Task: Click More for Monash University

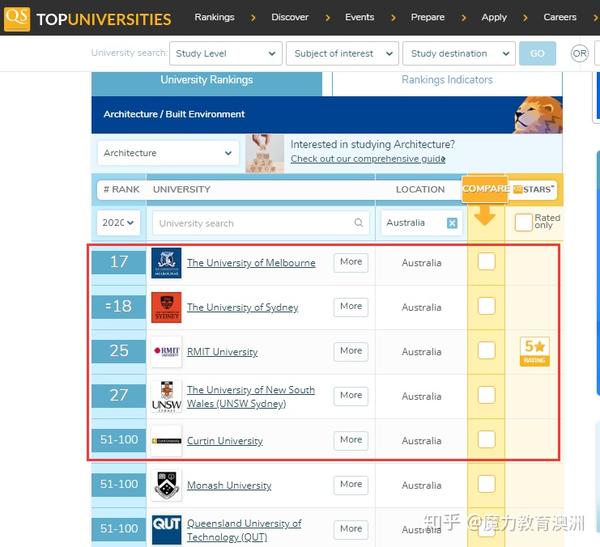Action: (x=351, y=485)
